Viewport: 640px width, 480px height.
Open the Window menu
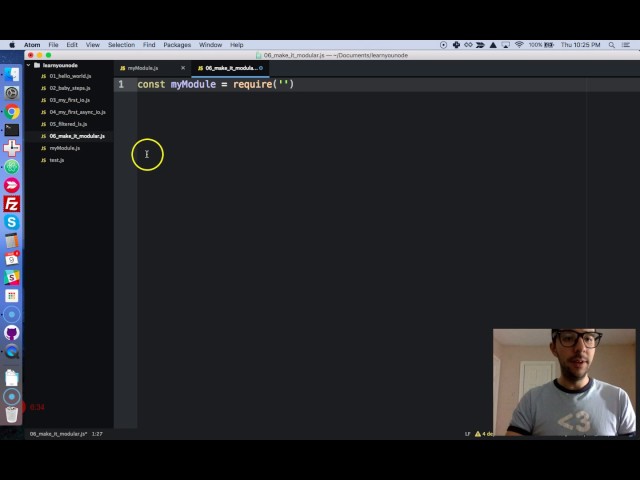[x=210, y=45]
